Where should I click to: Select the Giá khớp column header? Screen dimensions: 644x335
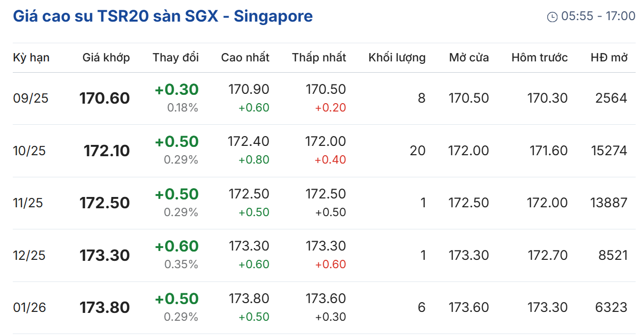pyautogui.click(x=106, y=57)
